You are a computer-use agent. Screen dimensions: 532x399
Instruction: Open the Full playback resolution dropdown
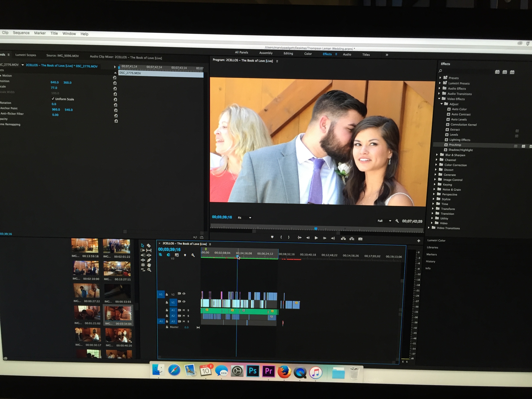(384, 221)
